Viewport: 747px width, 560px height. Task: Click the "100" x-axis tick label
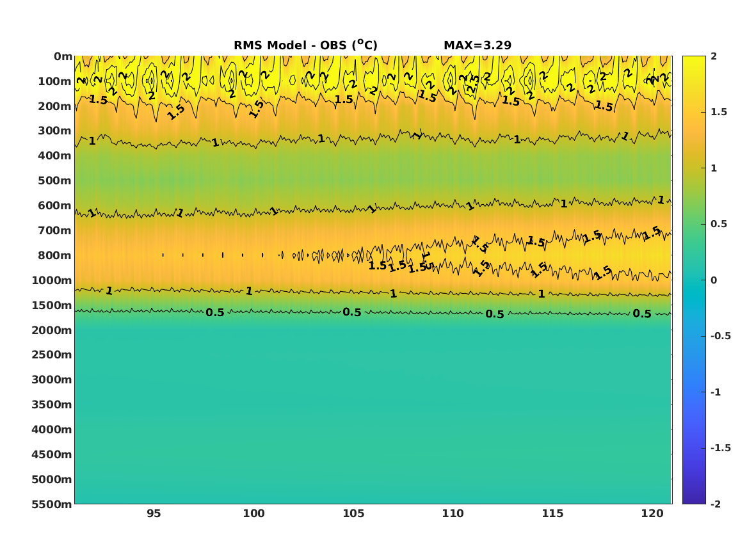coord(254,514)
